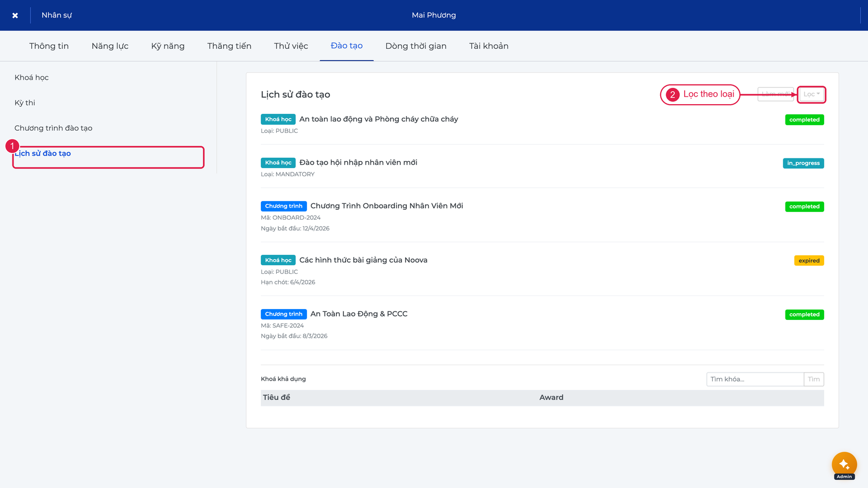Screen dimensions: 868x488
Task: Open course An toàn lao động và Phòng cháy chữa cháy
Action: (x=379, y=119)
